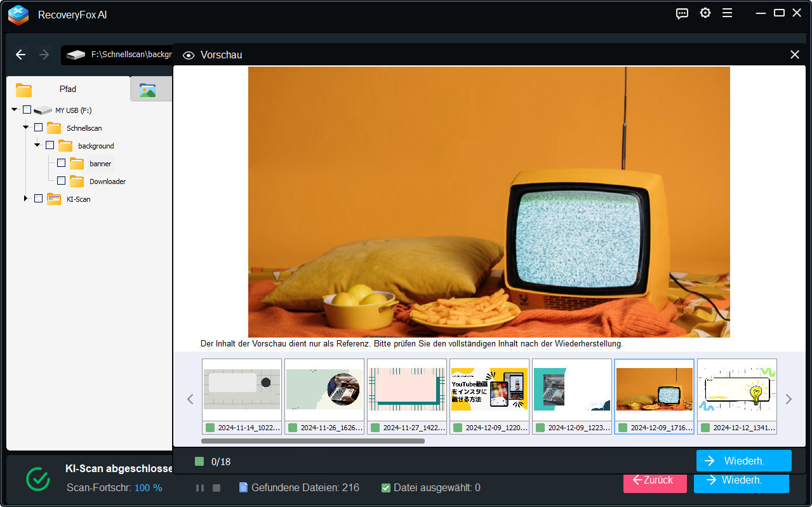
Task: Show previous thumbnails with left chevron
Action: [x=190, y=399]
